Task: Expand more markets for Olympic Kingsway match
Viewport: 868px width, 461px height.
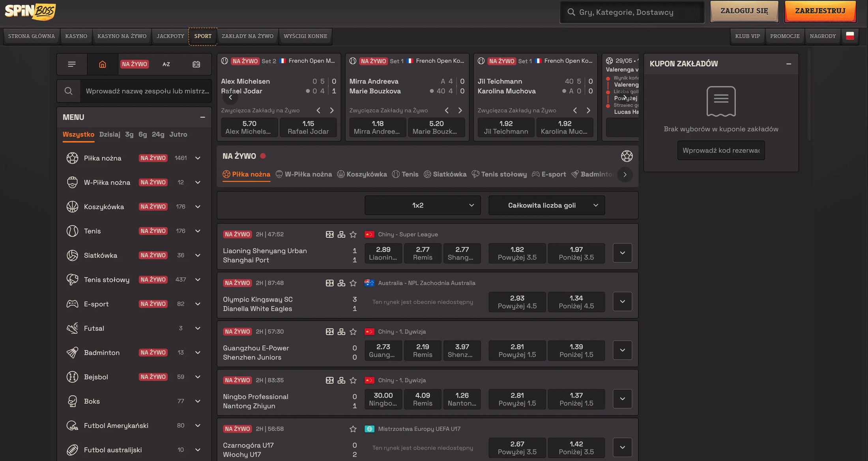Action: pyautogui.click(x=622, y=302)
